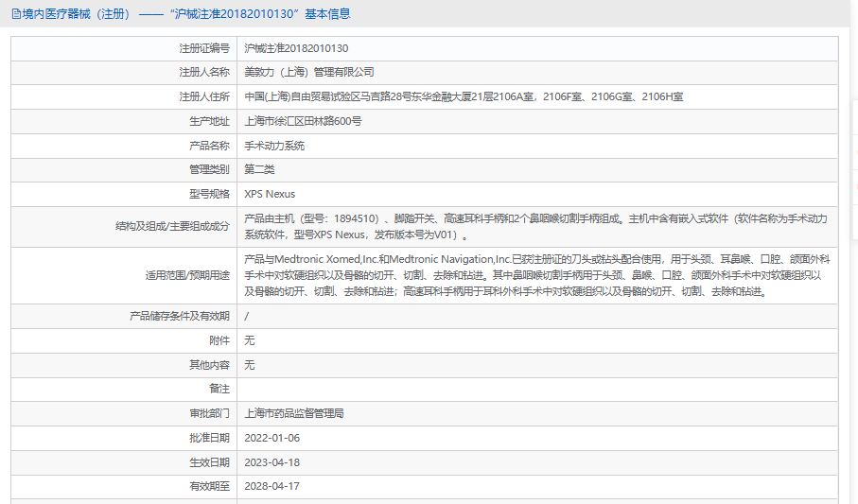The height and width of the screenshot is (504, 858).
Task: Click the empty 备注 remarks cell
Action: tap(535, 389)
